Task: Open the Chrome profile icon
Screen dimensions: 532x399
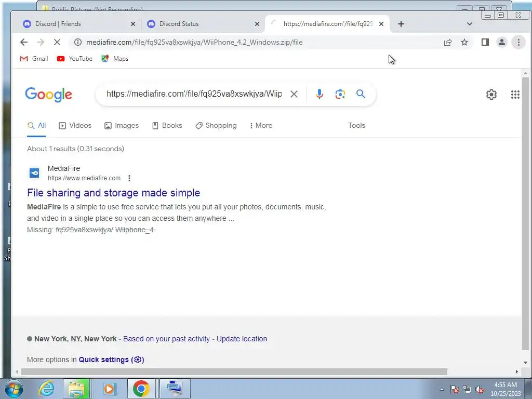Action: point(501,42)
